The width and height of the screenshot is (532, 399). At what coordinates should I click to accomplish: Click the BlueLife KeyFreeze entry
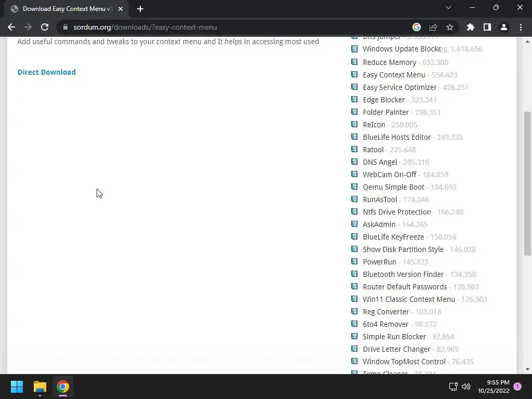click(x=393, y=237)
